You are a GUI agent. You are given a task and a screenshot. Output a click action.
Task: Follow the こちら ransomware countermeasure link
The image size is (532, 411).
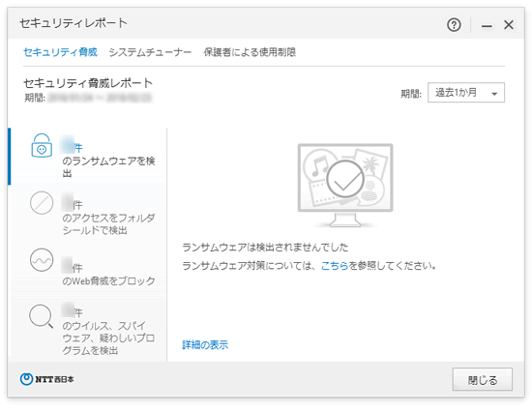(335, 266)
